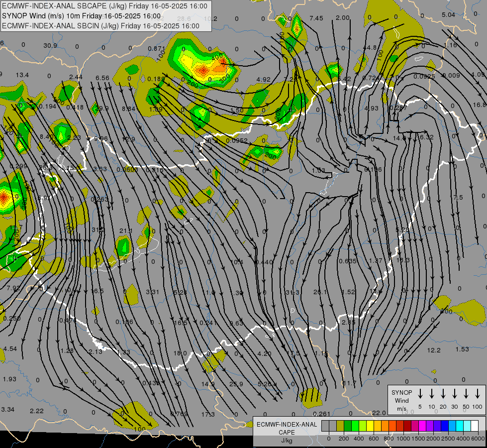Click the '1000' tick label on CAPE scale

coord(403,439)
